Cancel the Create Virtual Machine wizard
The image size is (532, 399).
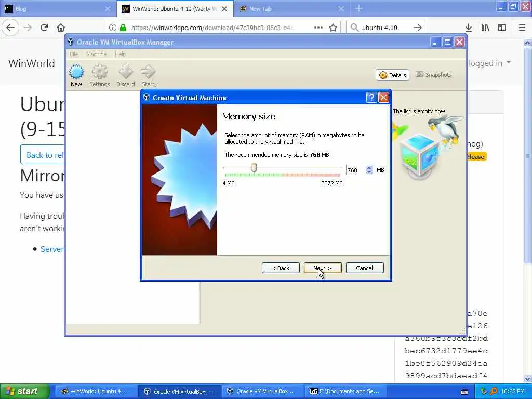365,268
